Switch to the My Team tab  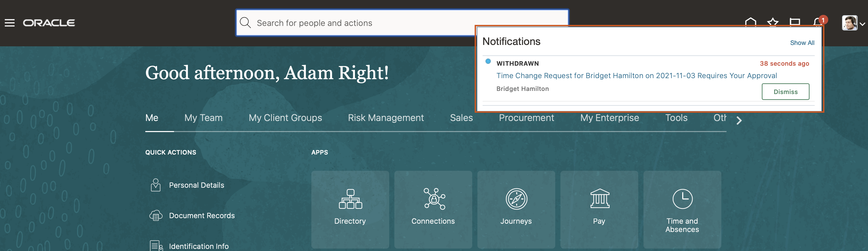click(203, 118)
